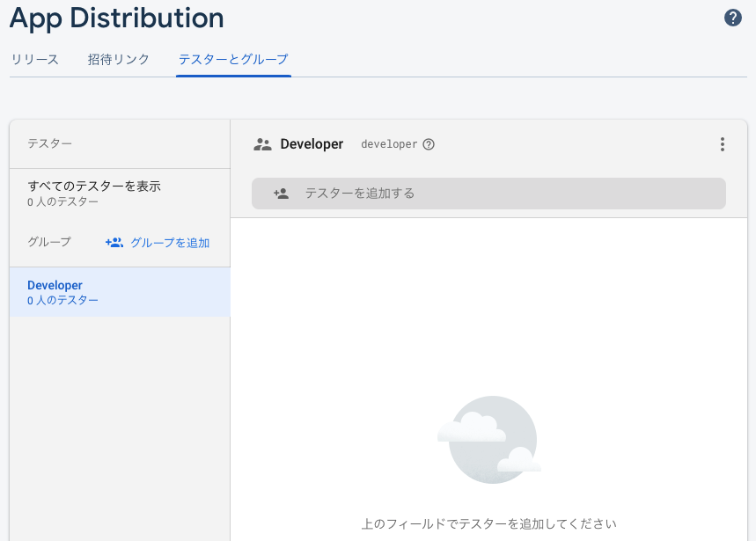The image size is (756, 541).
Task: Click the add-person icon in tester field
Action: click(x=281, y=194)
